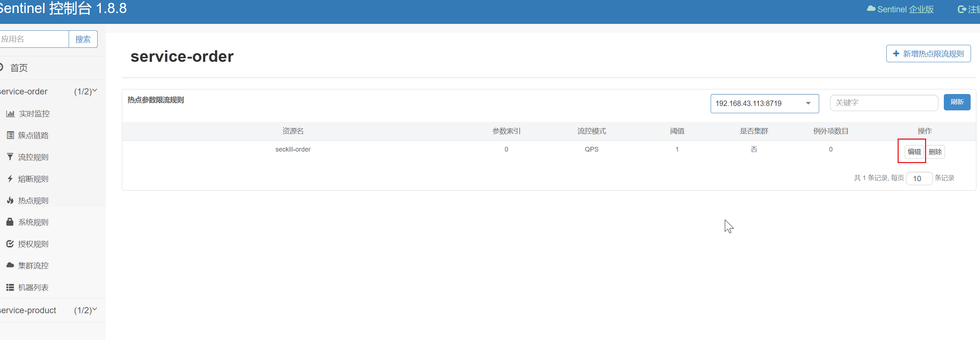Click the flow control rules funnel icon
The width and height of the screenshot is (980, 340).
10,157
